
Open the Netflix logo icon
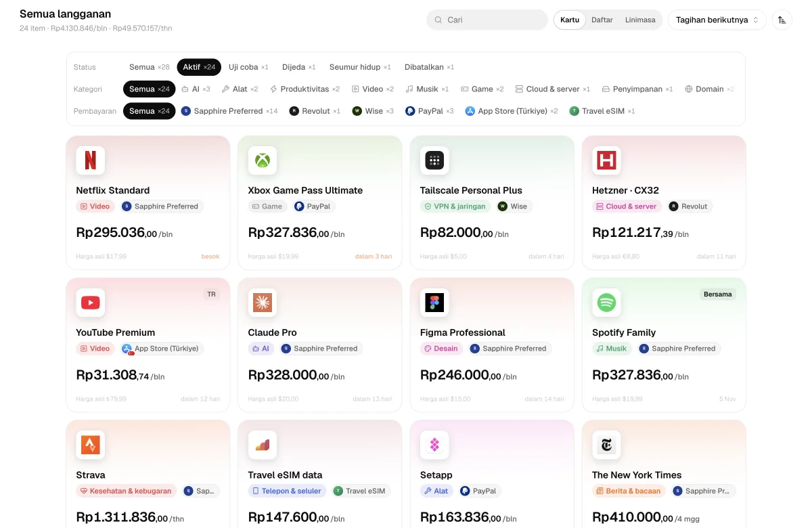(90, 160)
